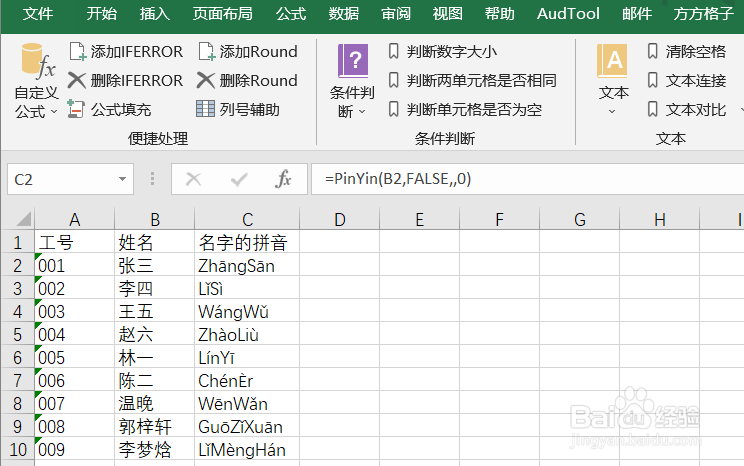Select cell containing 005
Viewport: 744px width, 466px height.
pyautogui.click(x=74, y=357)
